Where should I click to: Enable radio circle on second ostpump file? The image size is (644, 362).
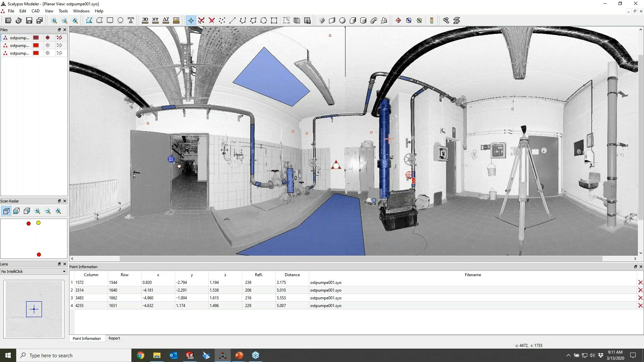(x=48, y=45)
